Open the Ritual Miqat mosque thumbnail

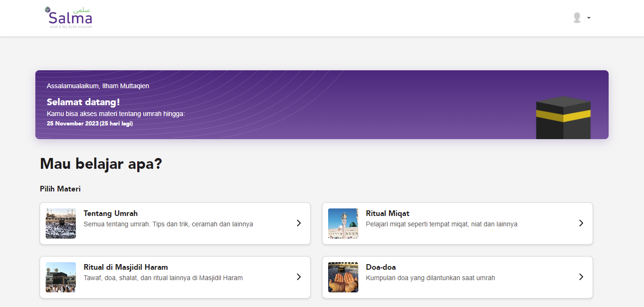click(x=343, y=224)
